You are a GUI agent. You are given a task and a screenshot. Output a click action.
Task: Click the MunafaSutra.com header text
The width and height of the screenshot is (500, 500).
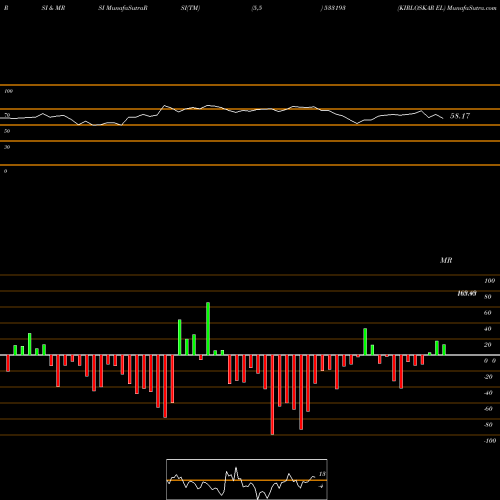click(x=472, y=8)
